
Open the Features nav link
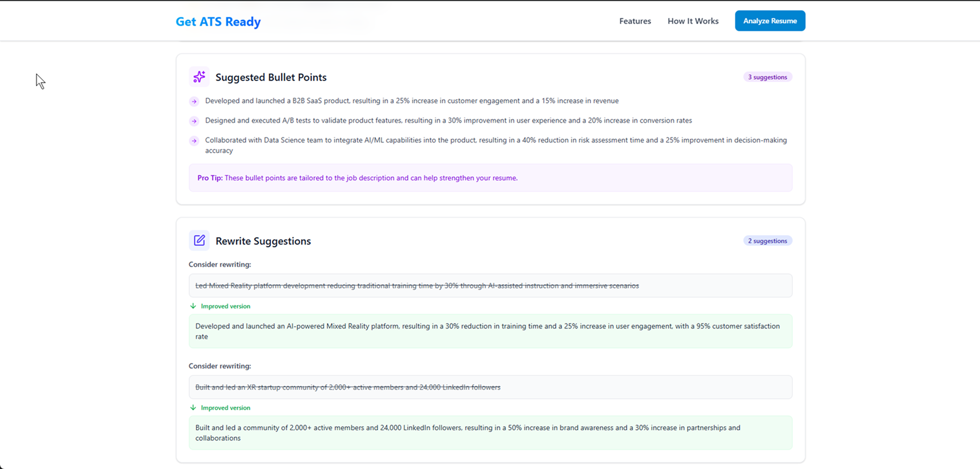[x=635, y=21]
